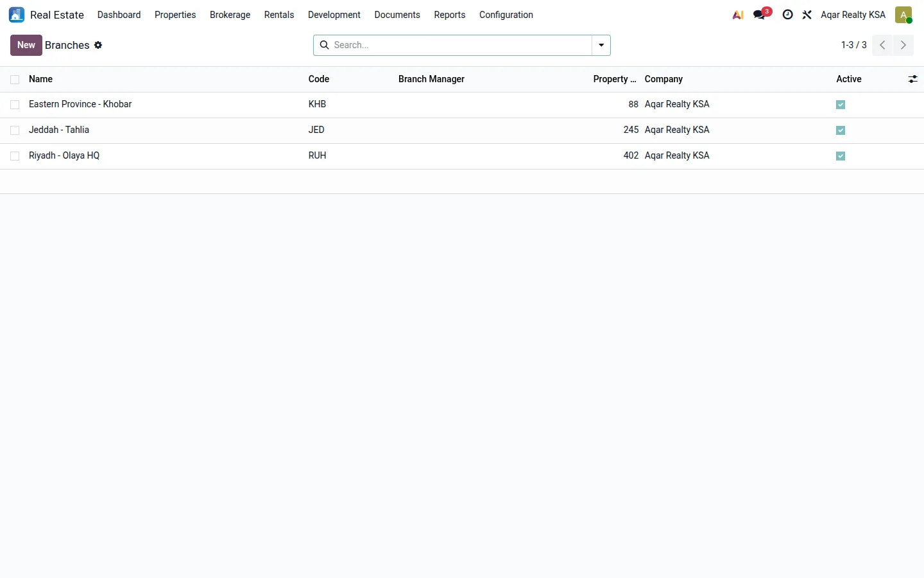This screenshot has height=578, width=924.
Task: Select the Jeddah - Tahlia row checkbox
Action: [15, 130]
